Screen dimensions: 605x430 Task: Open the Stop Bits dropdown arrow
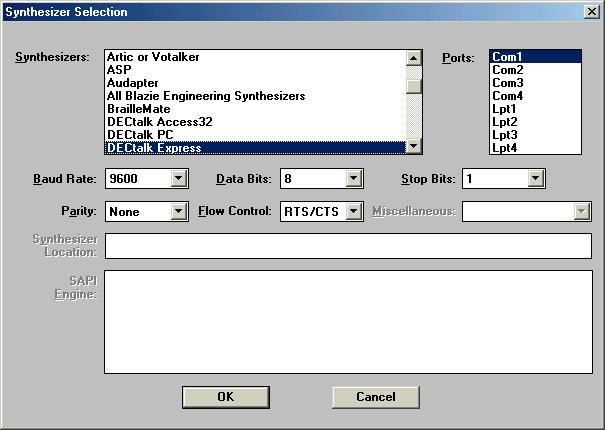[x=536, y=178]
